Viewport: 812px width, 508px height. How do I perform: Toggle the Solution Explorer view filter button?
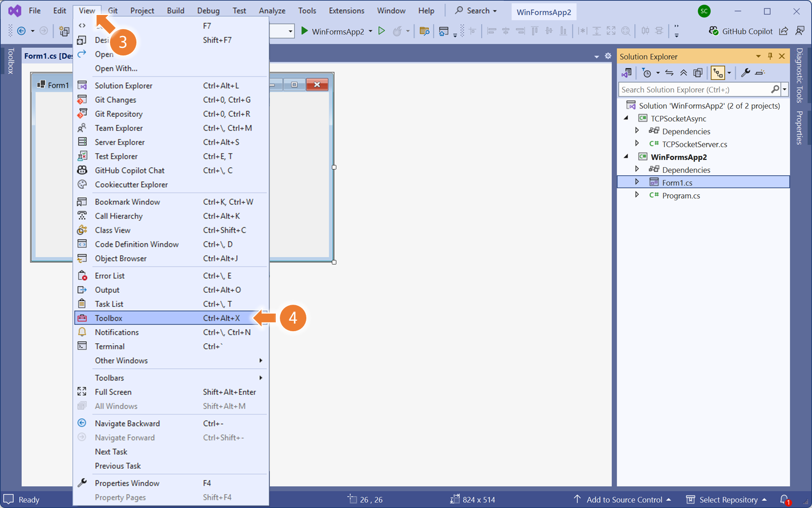[x=718, y=73]
